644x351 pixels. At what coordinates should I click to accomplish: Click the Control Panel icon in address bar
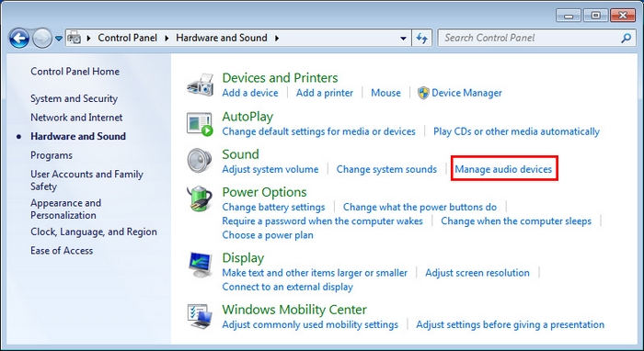pos(75,39)
